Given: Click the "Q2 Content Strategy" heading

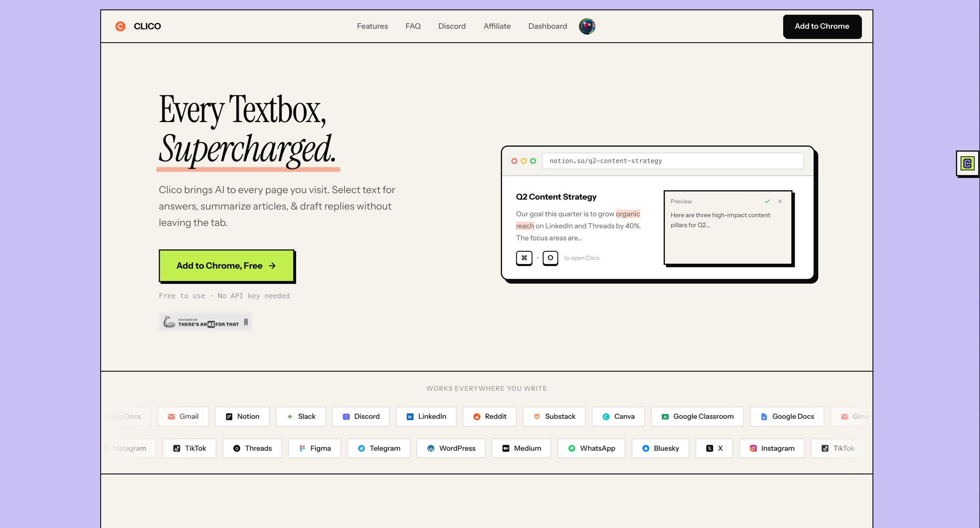Looking at the screenshot, I should point(556,197).
